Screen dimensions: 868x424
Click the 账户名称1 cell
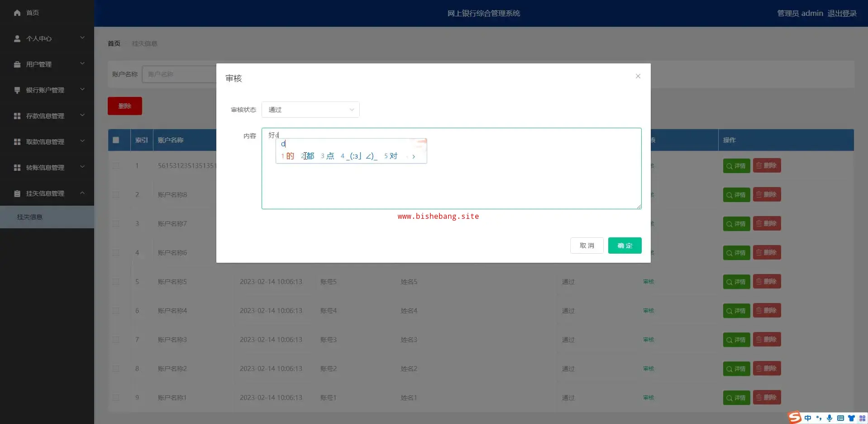(x=172, y=398)
